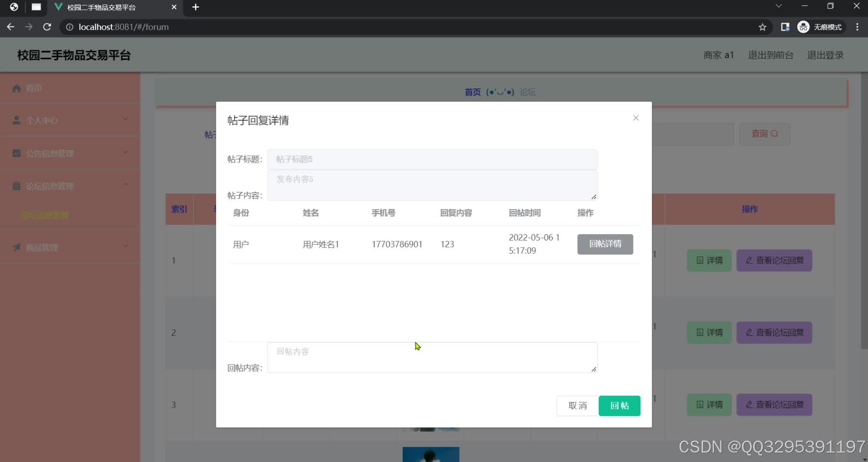Click the address bar URL
Viewport: 868px width, 462px height.
[x=124, y=27]
